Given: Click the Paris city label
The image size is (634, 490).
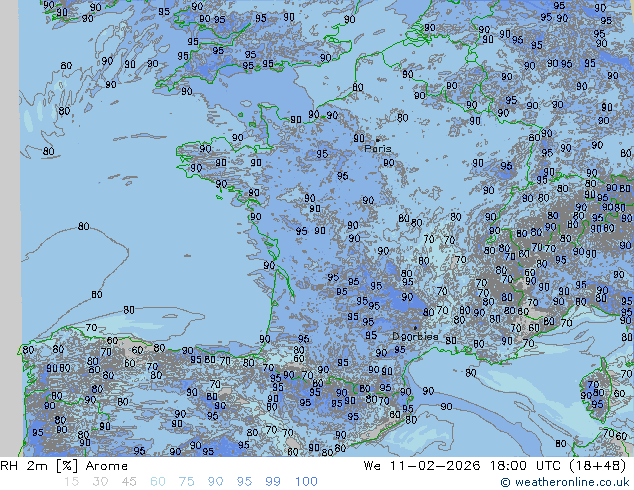Looking at the screenshot, I should (378, 148).
